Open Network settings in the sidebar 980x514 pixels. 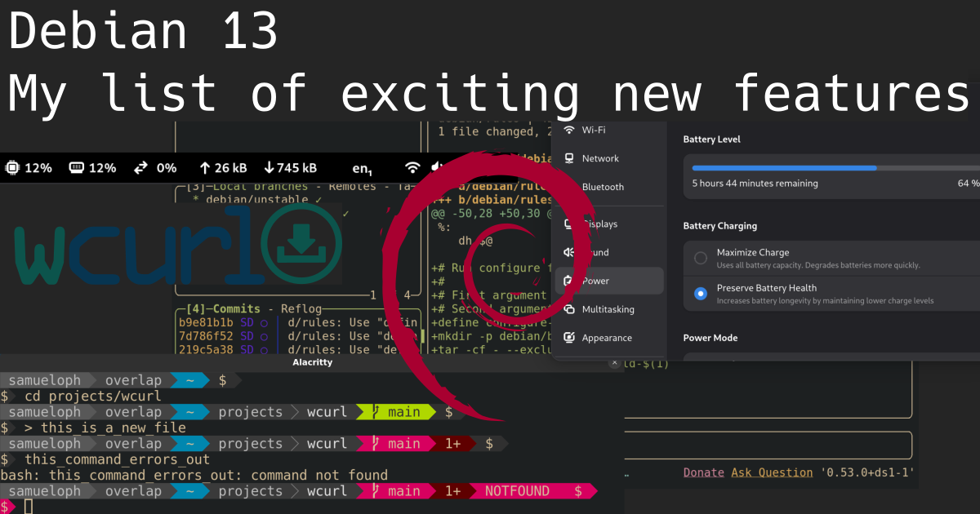608,158
